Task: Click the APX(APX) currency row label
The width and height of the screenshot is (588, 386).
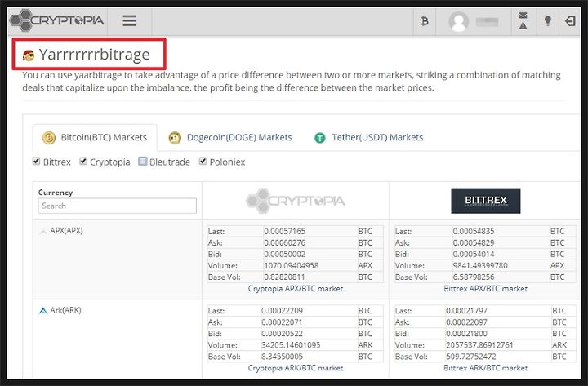Action: click(x=66, y=231)
